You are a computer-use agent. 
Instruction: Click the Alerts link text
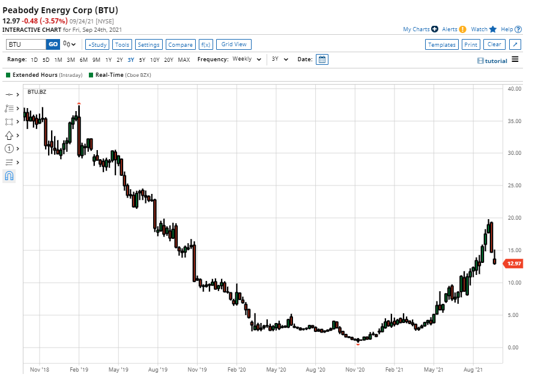click(x=450, y=29)
